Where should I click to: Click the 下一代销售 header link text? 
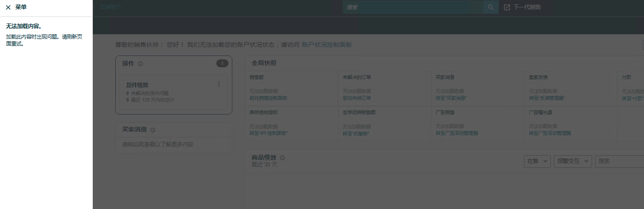(527, 7)
